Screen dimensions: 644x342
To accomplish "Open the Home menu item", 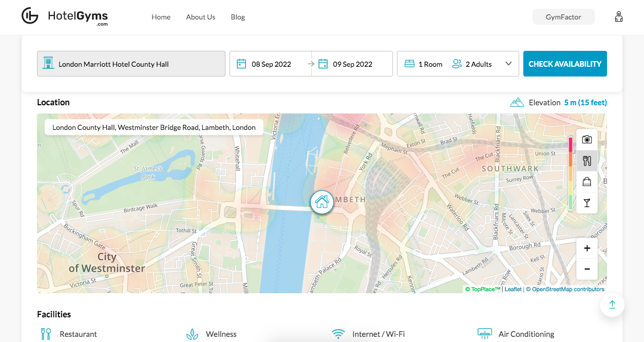I will click(161, 17).
